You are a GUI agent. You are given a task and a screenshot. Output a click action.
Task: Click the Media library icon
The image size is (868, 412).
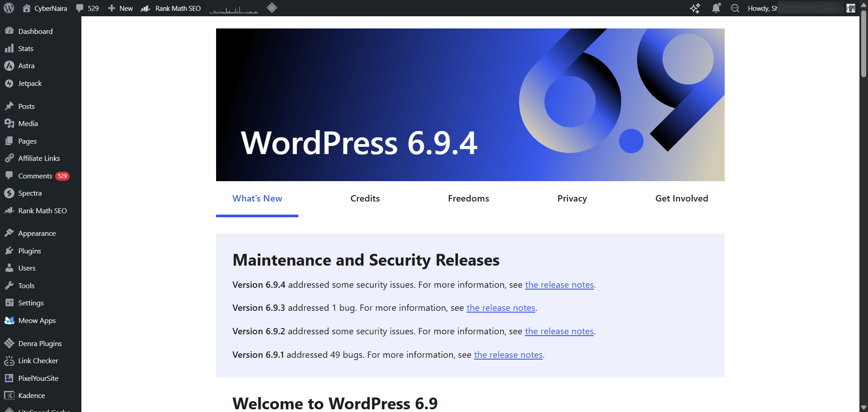click(x=9, y=123)
